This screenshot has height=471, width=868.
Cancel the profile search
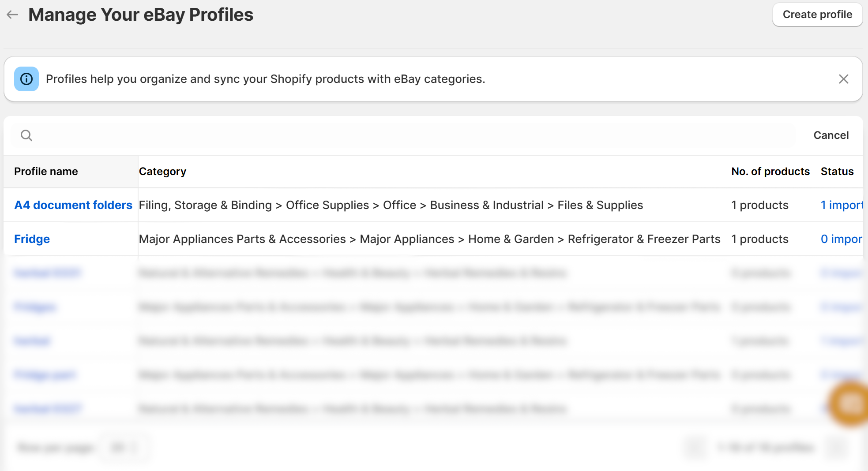(830, 135)
